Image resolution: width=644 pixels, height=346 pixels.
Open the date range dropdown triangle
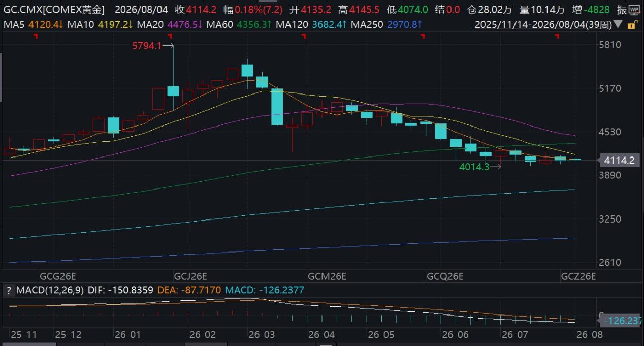pos(618,24)
